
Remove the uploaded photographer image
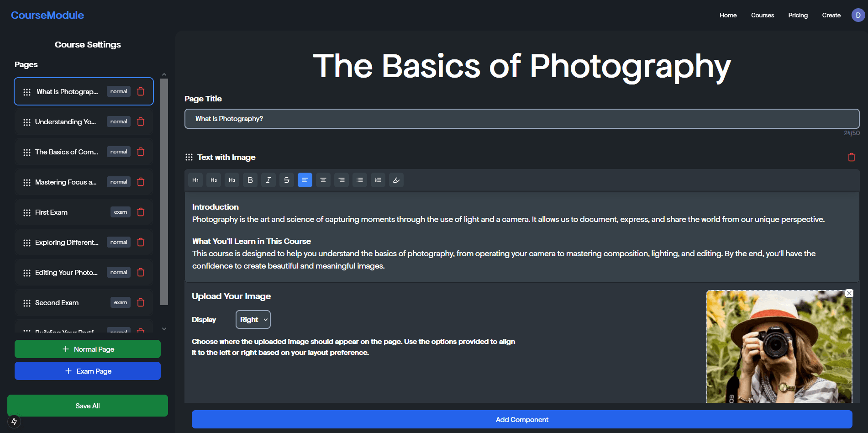[849, 293]
